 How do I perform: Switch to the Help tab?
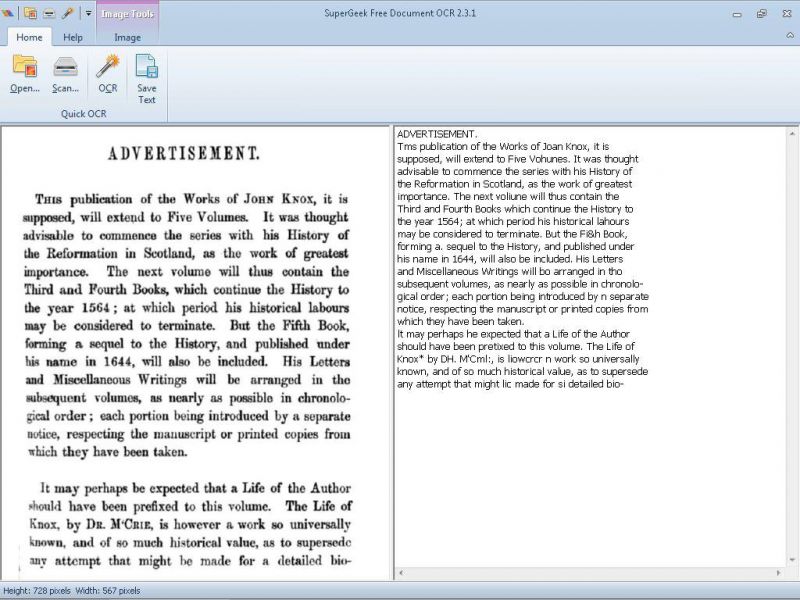click(x=73, y=37)
